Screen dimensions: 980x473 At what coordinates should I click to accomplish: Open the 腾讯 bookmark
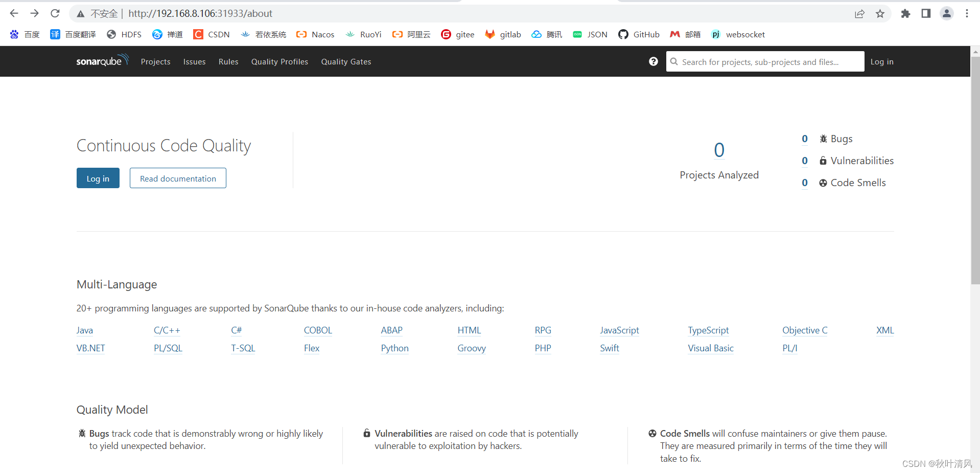coord(547,34)
